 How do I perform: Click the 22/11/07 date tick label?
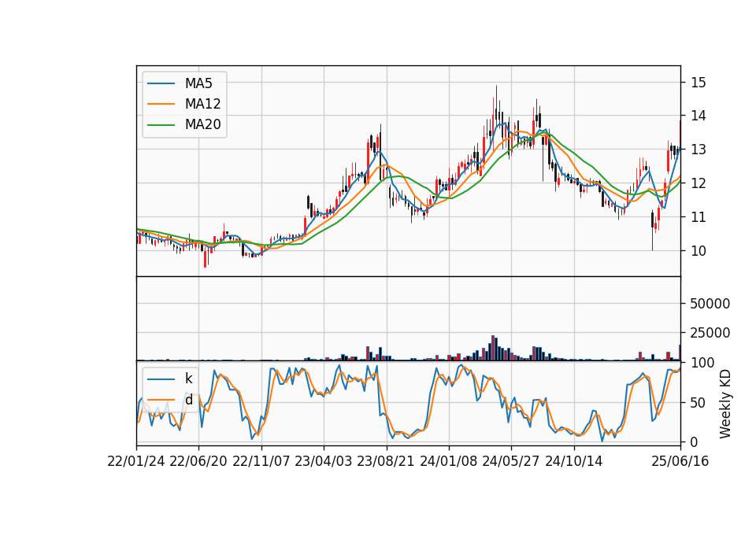261,462
